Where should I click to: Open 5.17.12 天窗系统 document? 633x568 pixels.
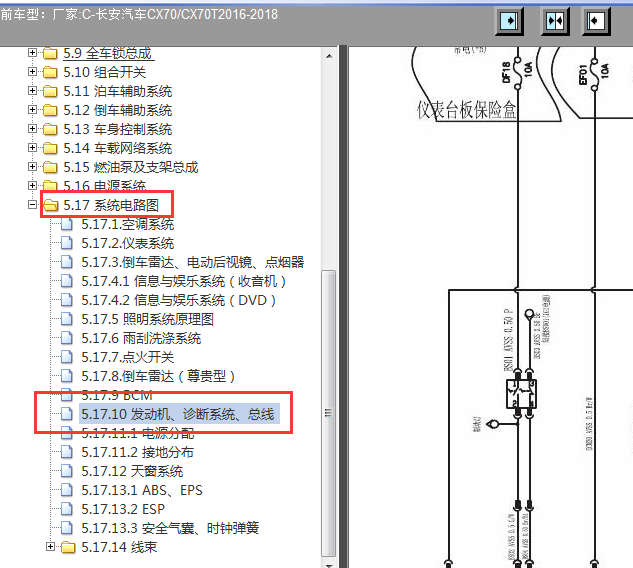132,471
